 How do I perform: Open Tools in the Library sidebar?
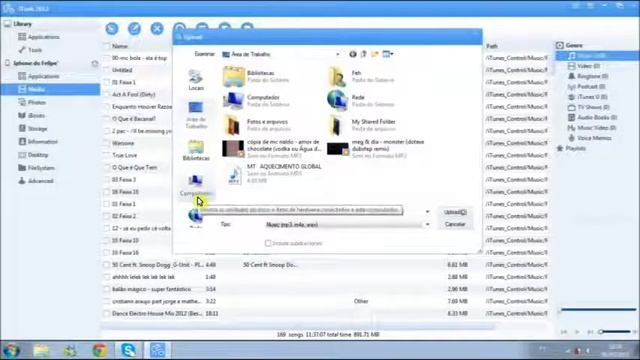click(x=31, y=50)
